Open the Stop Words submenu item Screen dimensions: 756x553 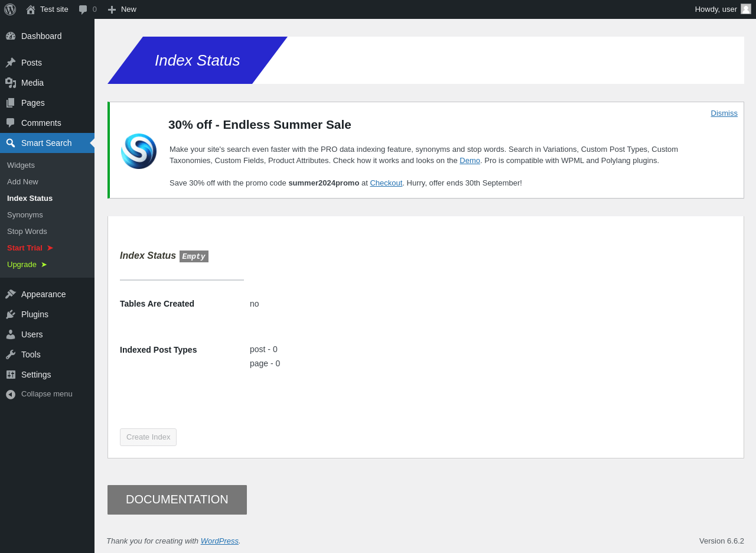tap(27, 232)
